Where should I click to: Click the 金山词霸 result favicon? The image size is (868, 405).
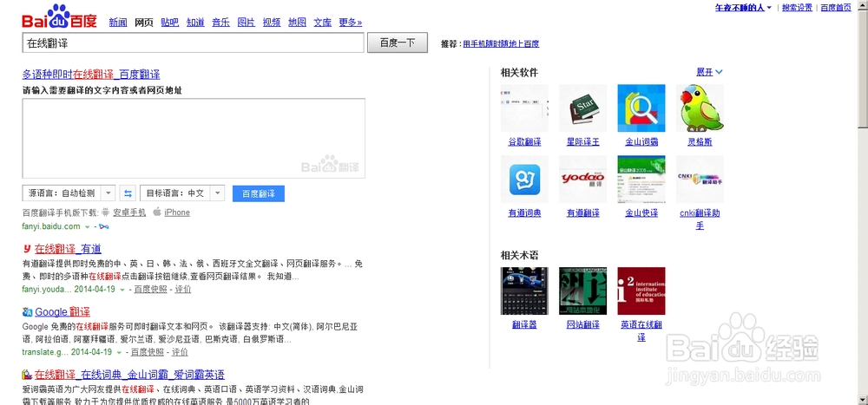[27, 375]
